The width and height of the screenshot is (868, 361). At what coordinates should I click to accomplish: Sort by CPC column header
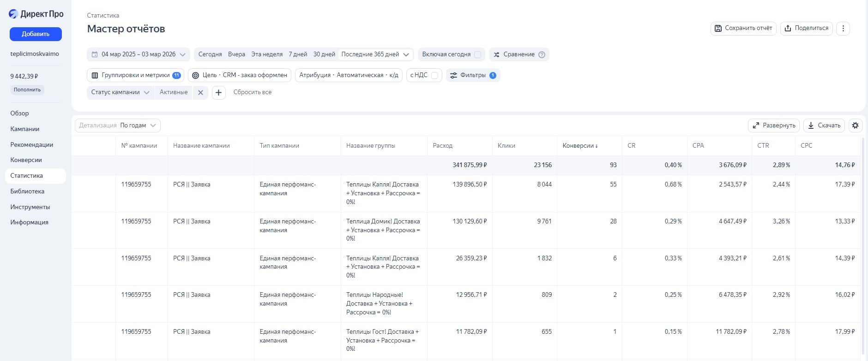pyautogui.click(x=807, y=146)
